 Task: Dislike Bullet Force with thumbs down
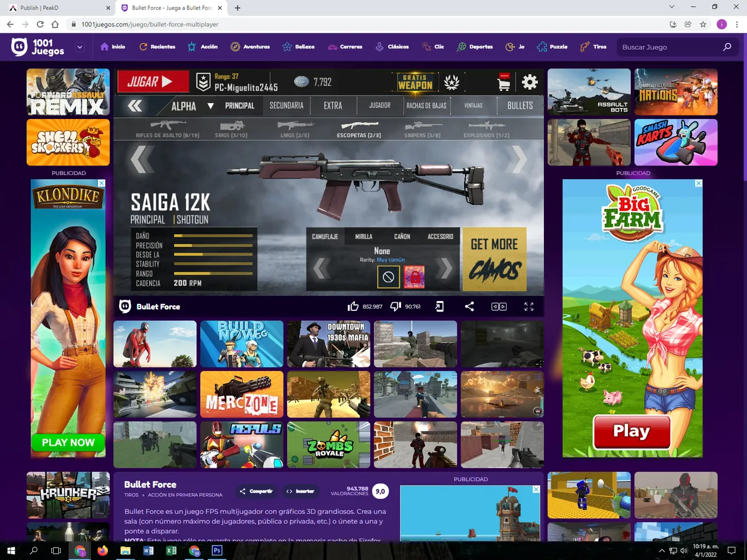click(396, 306)
